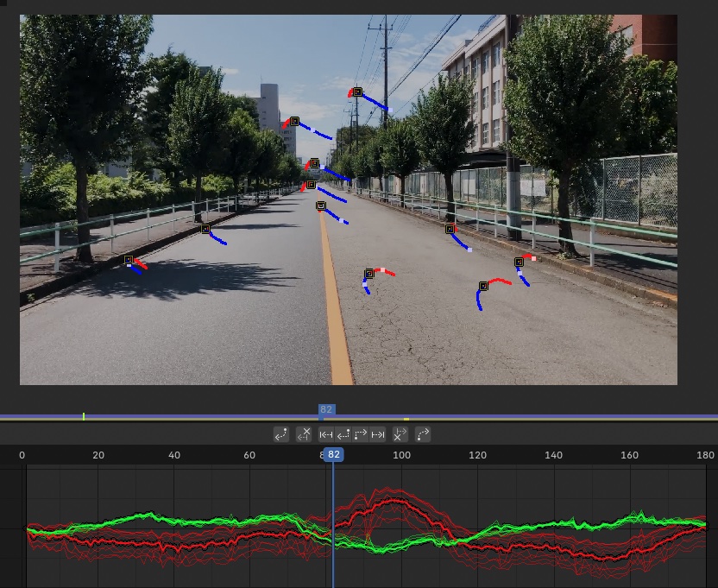Select the tracking marker atop the utility pole
The image size is (718, 588).
tap(357, 92)
